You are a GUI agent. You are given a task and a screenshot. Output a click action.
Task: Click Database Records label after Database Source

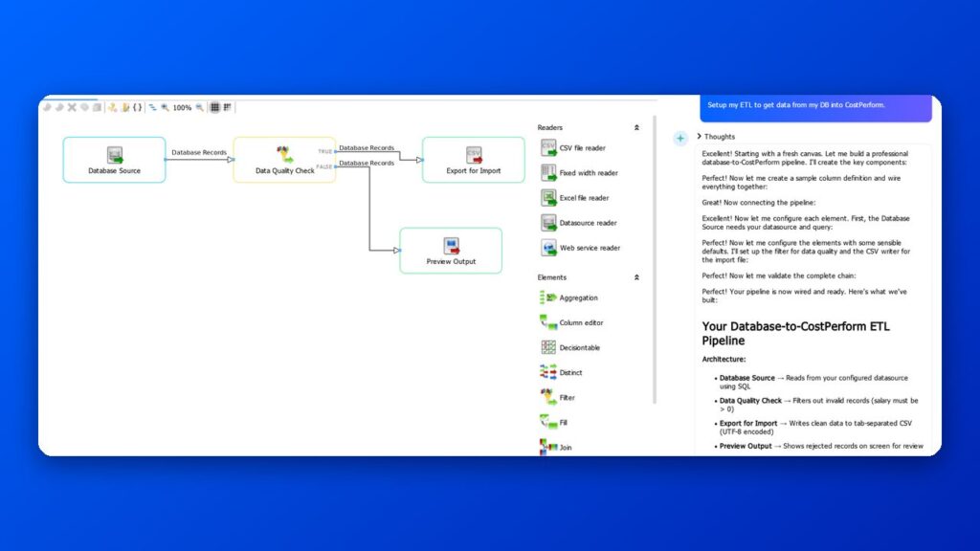(199, 152)
